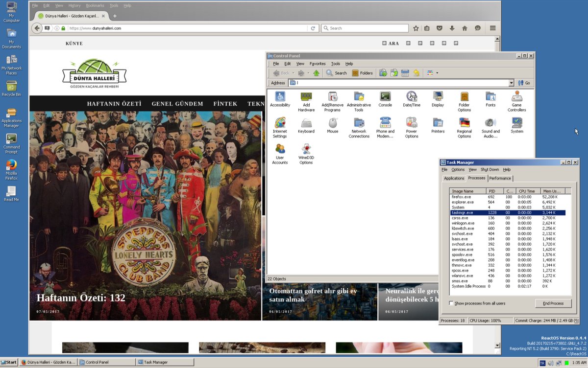Click the Go button in Control Panel
Image resolution: width=588 pixels, height=368 pixels.
pos(524,83)
